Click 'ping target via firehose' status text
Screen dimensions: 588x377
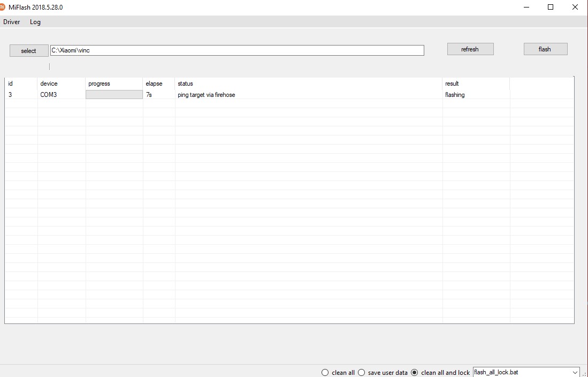(206, 95)
